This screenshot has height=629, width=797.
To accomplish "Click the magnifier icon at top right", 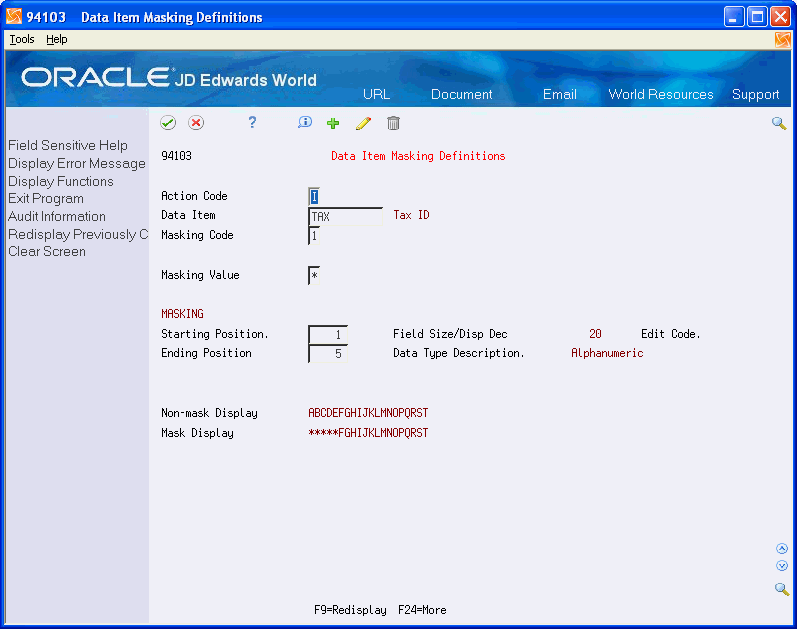I will (779, 123).
